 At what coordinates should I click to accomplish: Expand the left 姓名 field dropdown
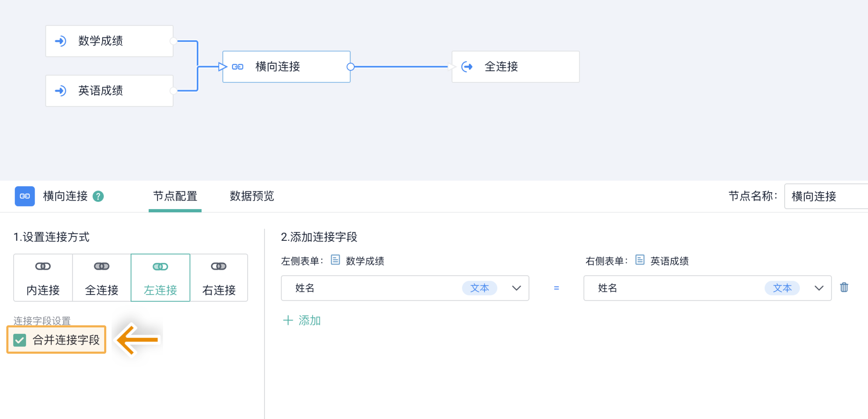[516, 288]
